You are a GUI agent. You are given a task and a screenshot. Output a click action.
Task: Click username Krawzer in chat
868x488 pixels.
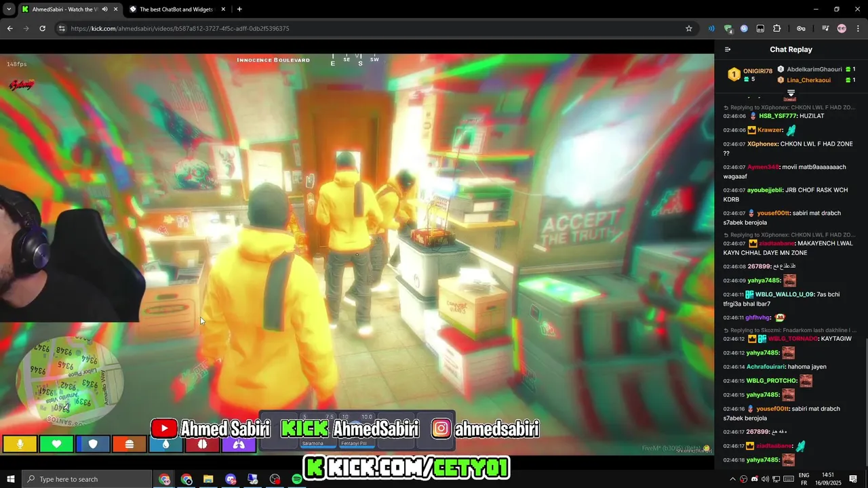pyautogui.click(x=770, y=130)
